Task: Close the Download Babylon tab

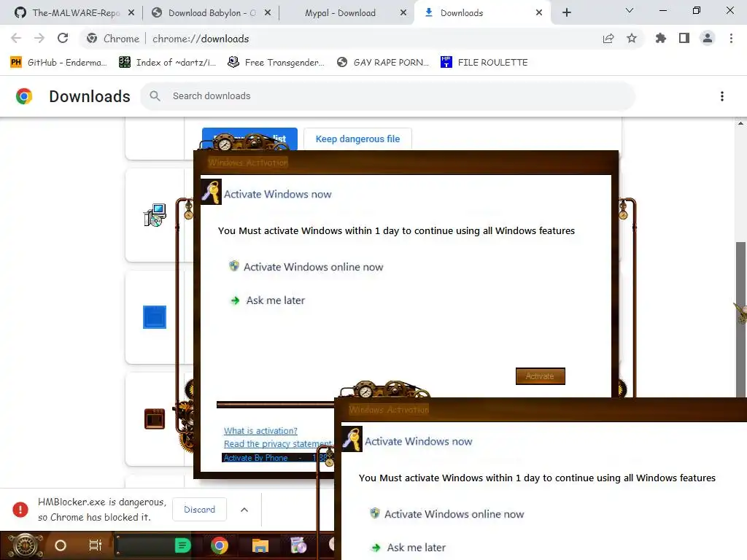Action: point(268,13)
